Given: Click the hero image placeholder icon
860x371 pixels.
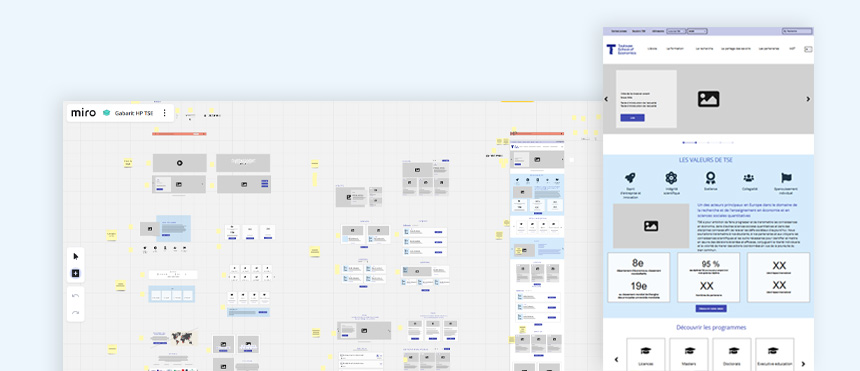Looking at the screenshot, I should tap(709, 99).
